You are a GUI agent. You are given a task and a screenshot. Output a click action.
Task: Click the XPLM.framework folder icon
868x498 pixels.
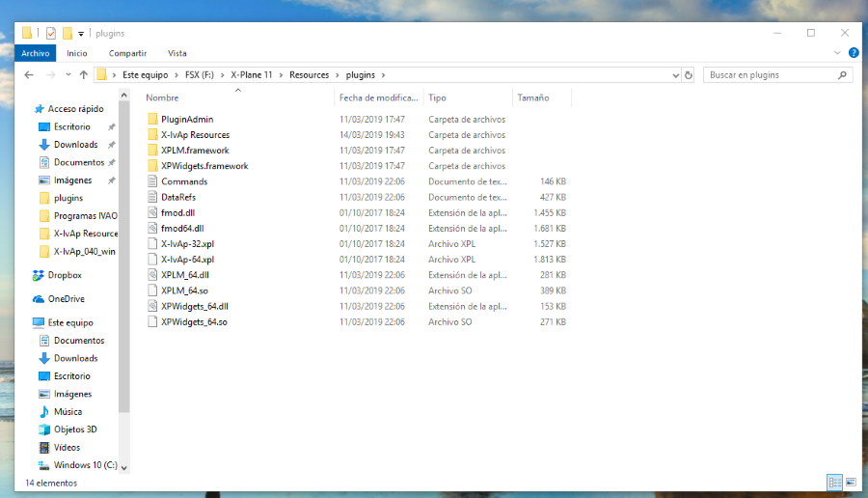(x=152, y=151)
